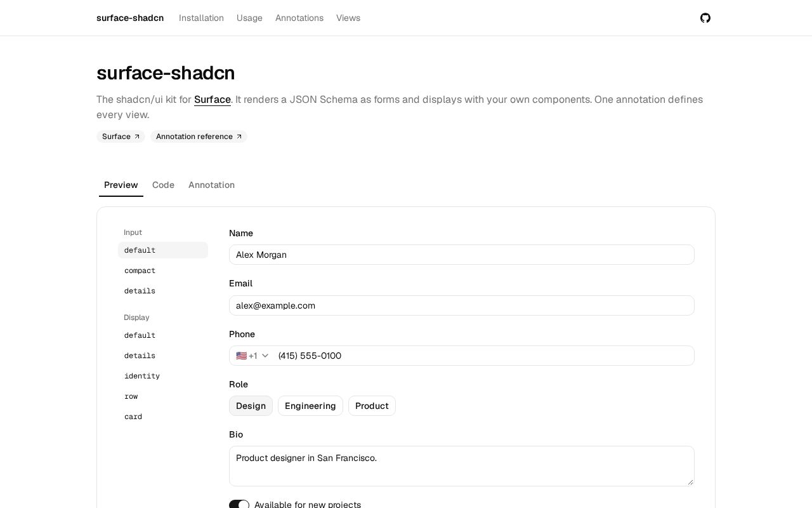Switch to the Preview tab

[121, 185]
